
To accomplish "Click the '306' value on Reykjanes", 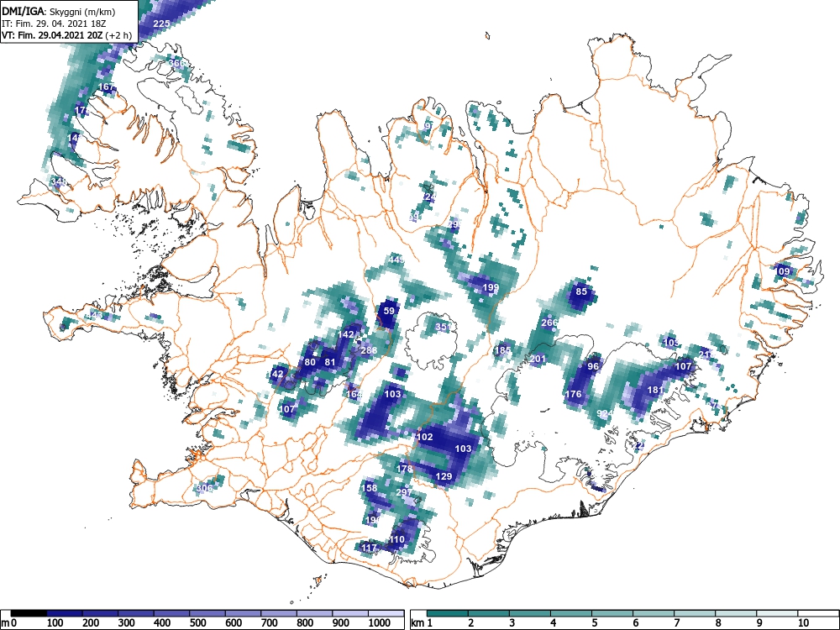I will (x=204, y=488).
